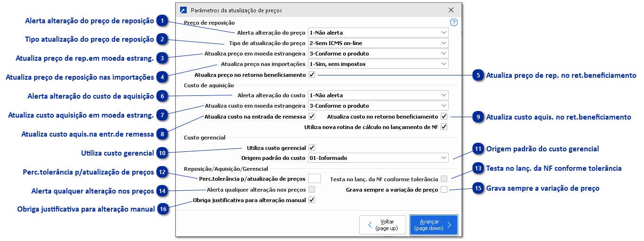This screenshot has height=241, width=644.
Task: Click the 'Preço de reposição' section heading
Action: (x=209, y=22)
